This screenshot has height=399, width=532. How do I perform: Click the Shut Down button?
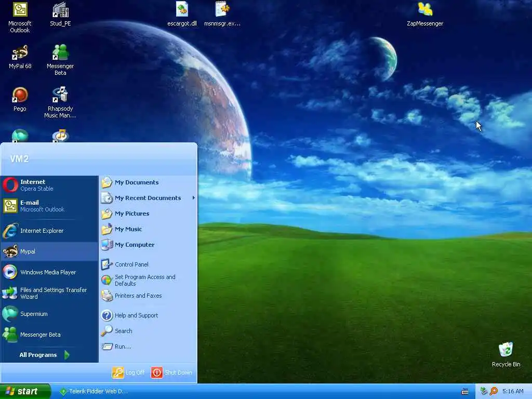[x=171, y=373]
